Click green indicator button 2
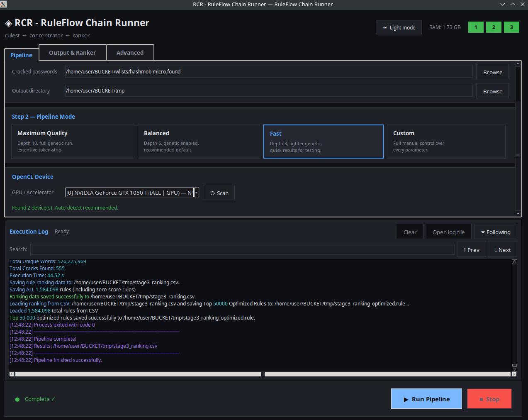 pos(494,27)
